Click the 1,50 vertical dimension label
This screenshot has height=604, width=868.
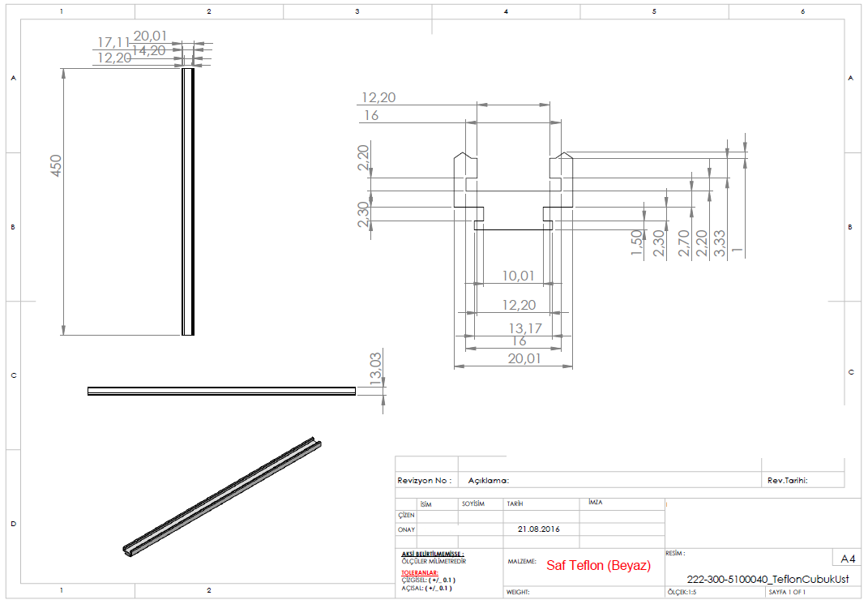point(637,242)
